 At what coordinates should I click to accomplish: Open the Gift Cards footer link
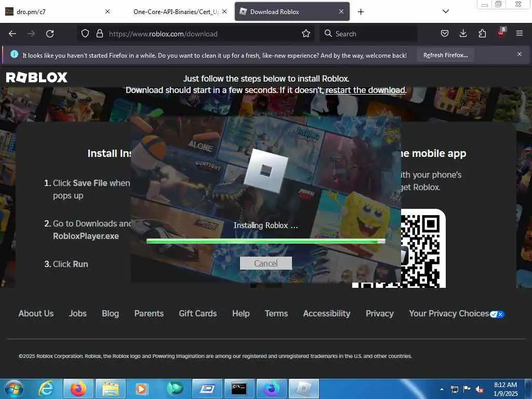pos(198,313)
